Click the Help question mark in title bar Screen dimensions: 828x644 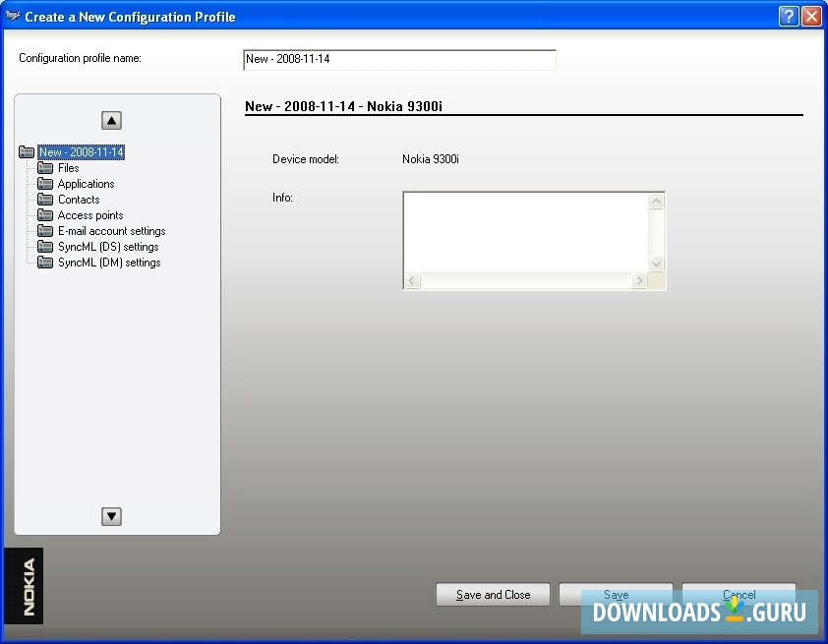pos(789,17)
